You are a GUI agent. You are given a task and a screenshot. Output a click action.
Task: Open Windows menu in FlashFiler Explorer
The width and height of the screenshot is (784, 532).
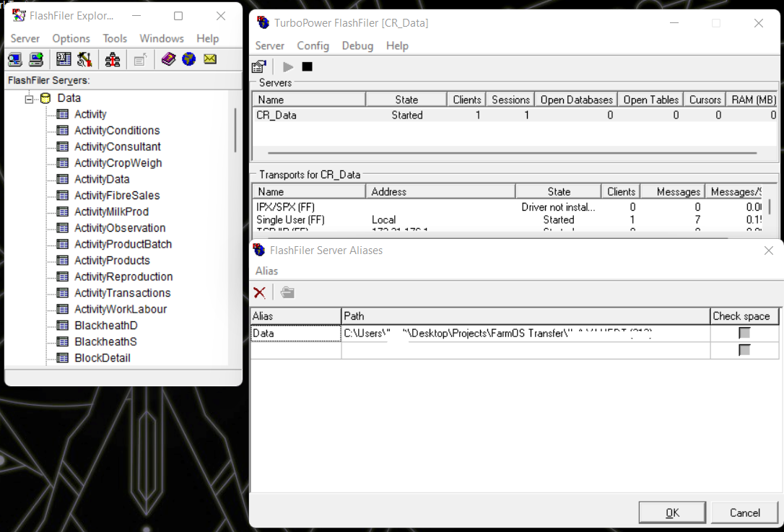[162, 38]
